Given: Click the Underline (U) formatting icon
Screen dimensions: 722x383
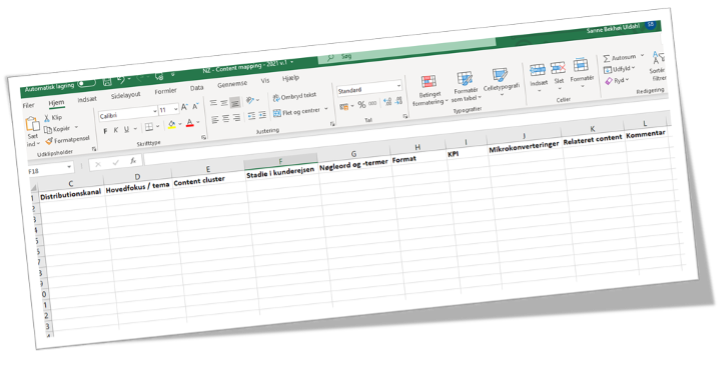Looking at the screenshot, I should pos(126,129).
